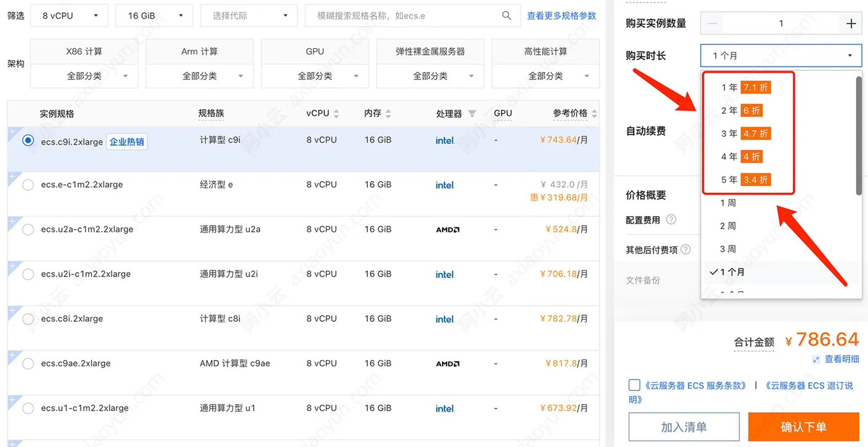
Task: Choose the 3 年 4.7 折 duration option
Action: [747, 133]
